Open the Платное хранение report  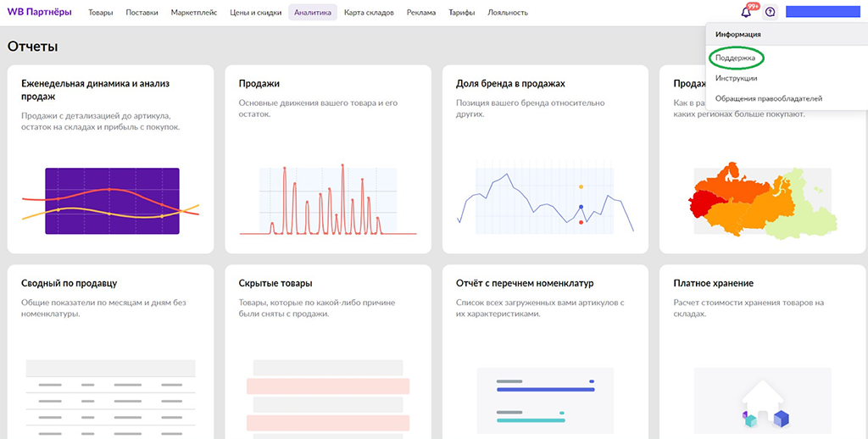(763, 352)
